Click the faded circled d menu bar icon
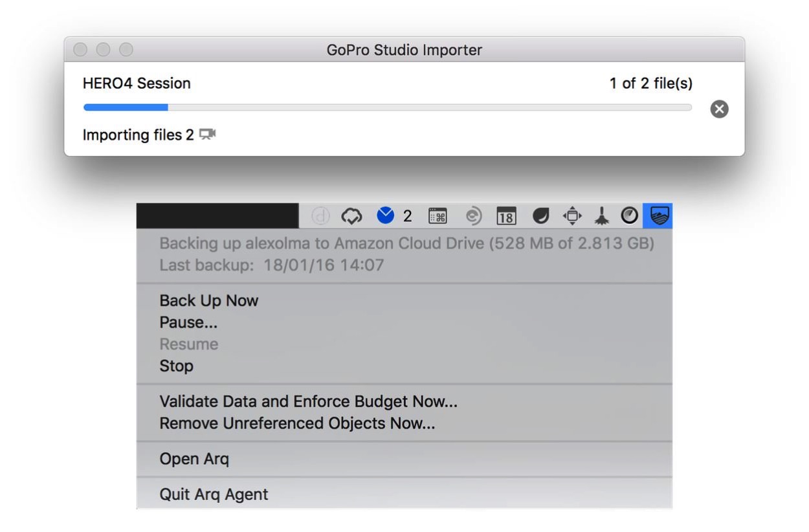The image size is (809, 532). (x=320, y=216)
